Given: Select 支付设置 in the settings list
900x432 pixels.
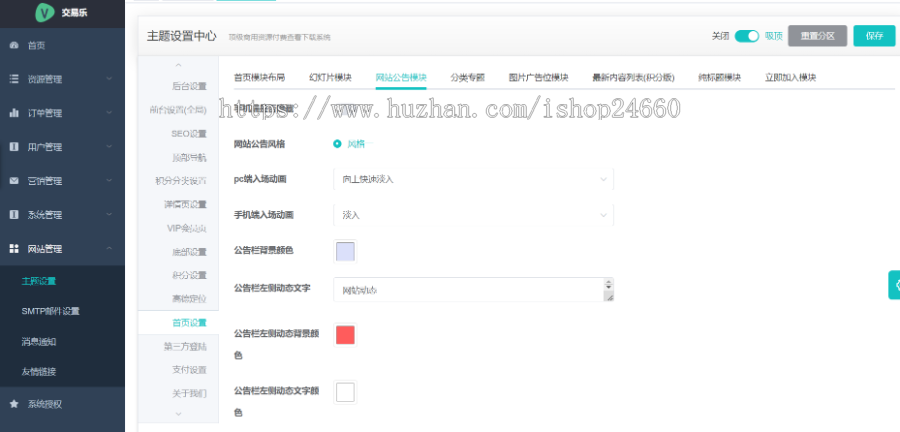Looking at the screenshot, I should click(x=189, y=369).
